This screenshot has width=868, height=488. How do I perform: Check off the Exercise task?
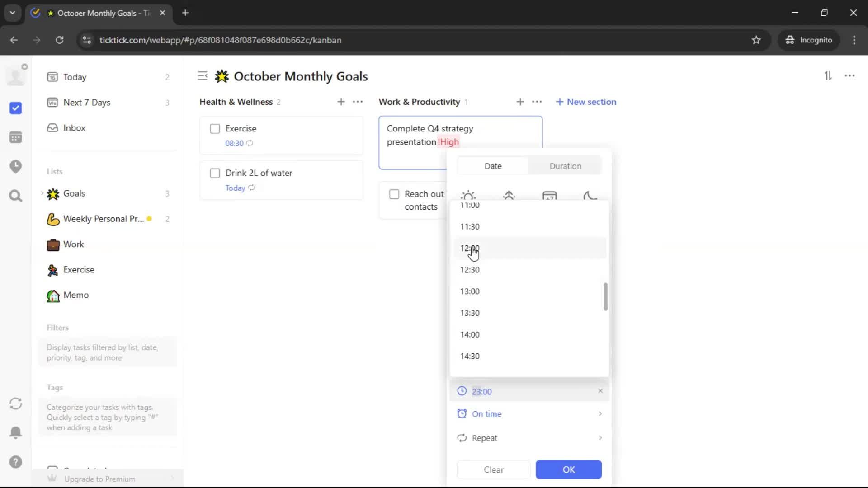(x=215, y=129)
